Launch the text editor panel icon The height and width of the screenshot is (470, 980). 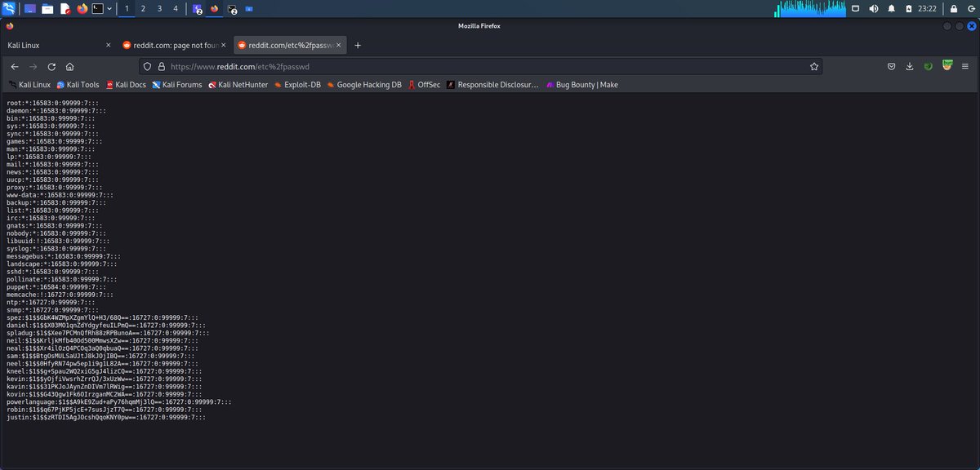(65, 9)
